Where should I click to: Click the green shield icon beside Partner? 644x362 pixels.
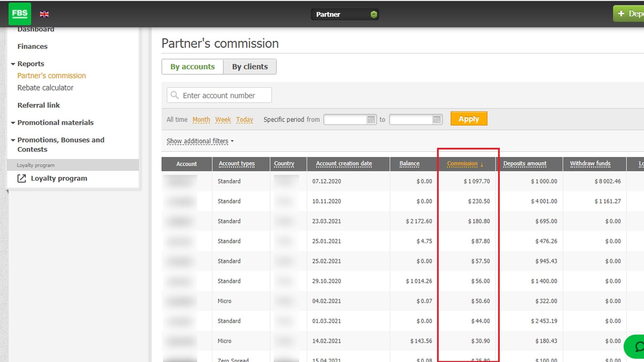point(374,14)
